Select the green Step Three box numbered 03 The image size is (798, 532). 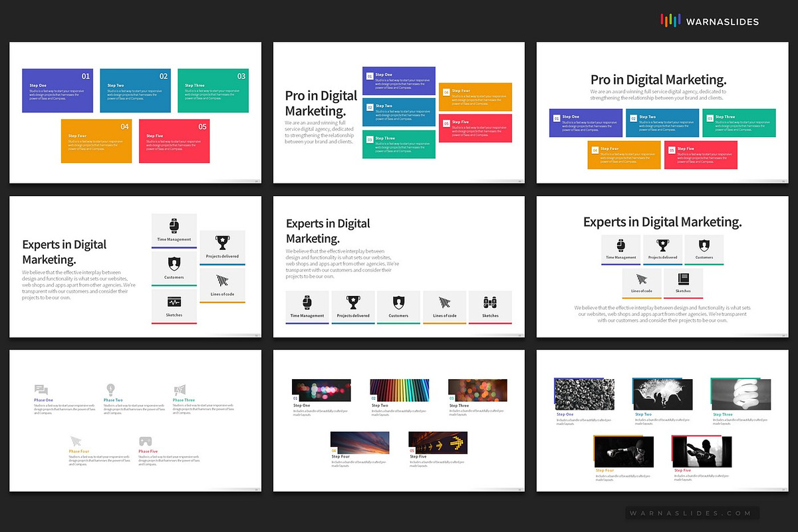tap(213, 90)
